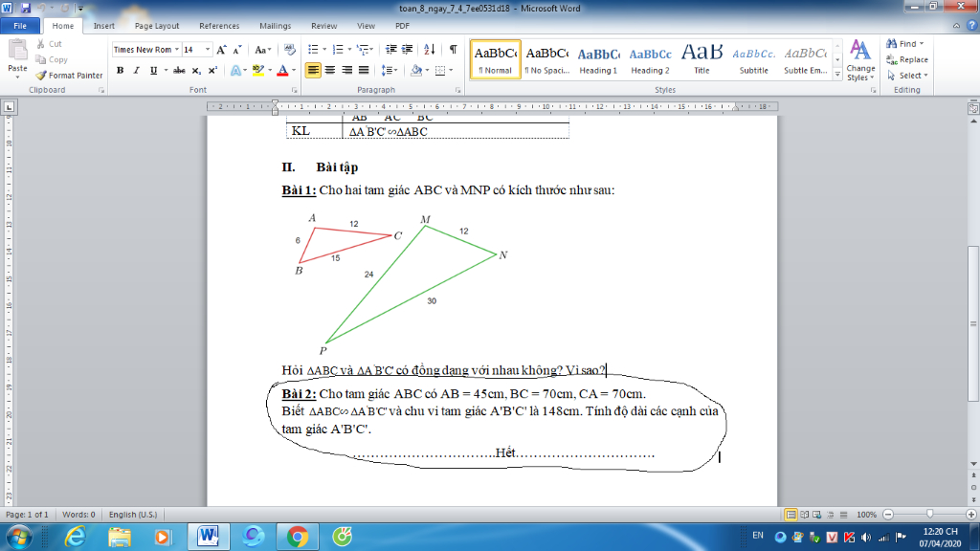Click the Cut button

(x=50, y=44)
